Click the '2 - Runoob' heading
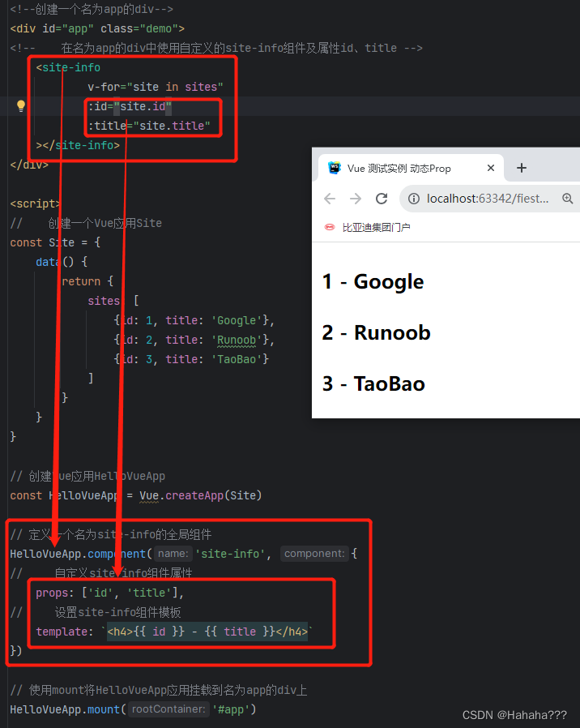 coord(377,333)
